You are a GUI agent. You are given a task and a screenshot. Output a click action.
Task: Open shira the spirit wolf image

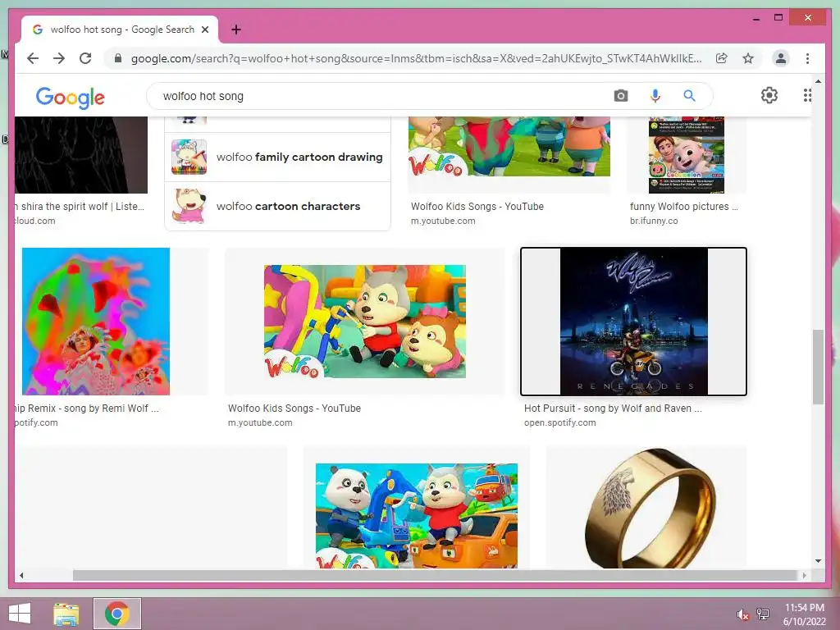[81, 155]
